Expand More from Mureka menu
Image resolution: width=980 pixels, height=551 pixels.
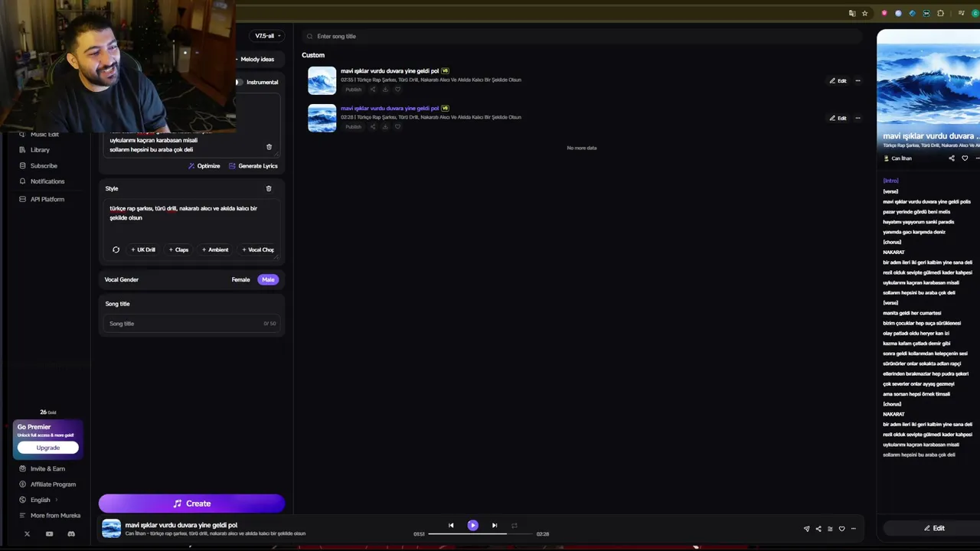(50, 515)
